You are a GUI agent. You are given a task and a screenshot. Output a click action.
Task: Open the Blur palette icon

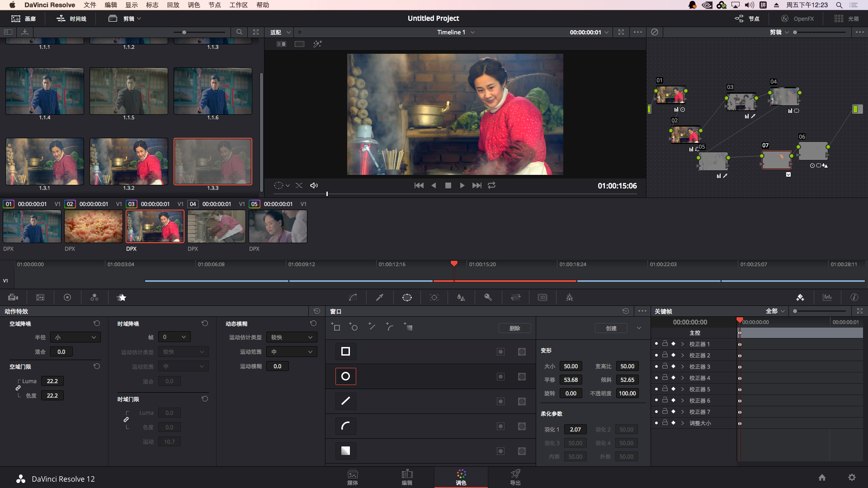(x=461, y=297)
